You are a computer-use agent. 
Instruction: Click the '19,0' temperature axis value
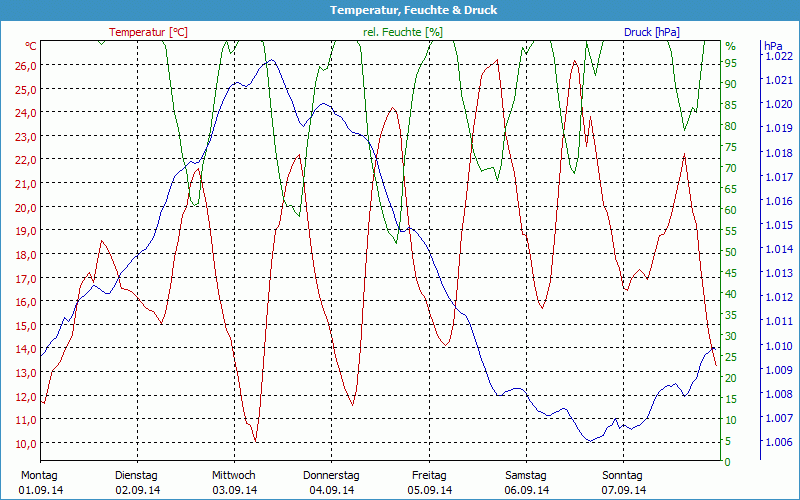(x=27, y=231)
